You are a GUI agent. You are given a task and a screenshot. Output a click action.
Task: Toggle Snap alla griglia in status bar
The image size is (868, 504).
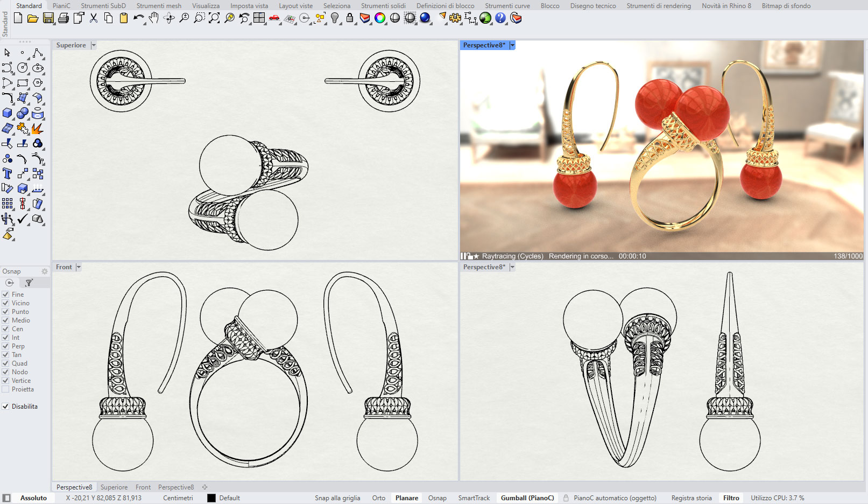pos(337,498)
